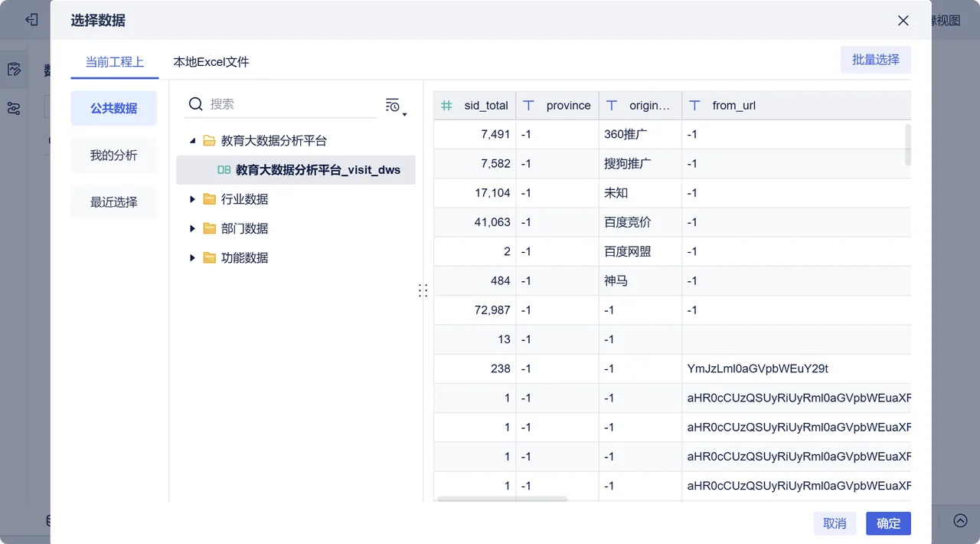The image size is (980, 544).
Task: Click the 功能数据 tree label
Action: [x=245, y=257]
